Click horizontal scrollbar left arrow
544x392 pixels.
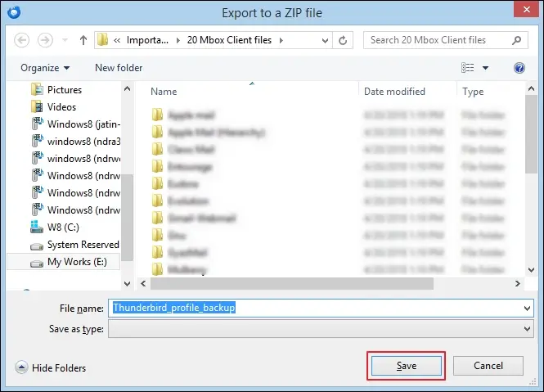click(143, 284)
